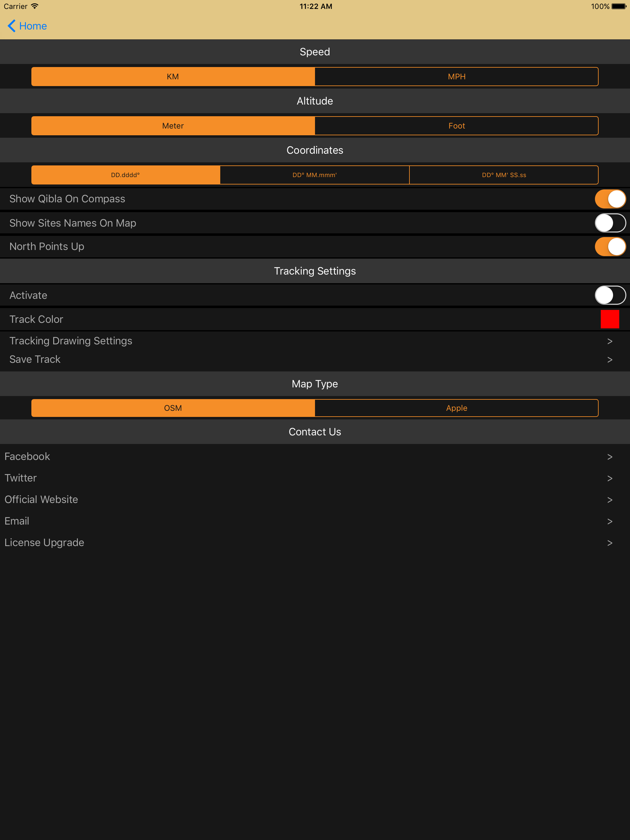
Task: Open Save Track
Action: (x=315, y=359)
